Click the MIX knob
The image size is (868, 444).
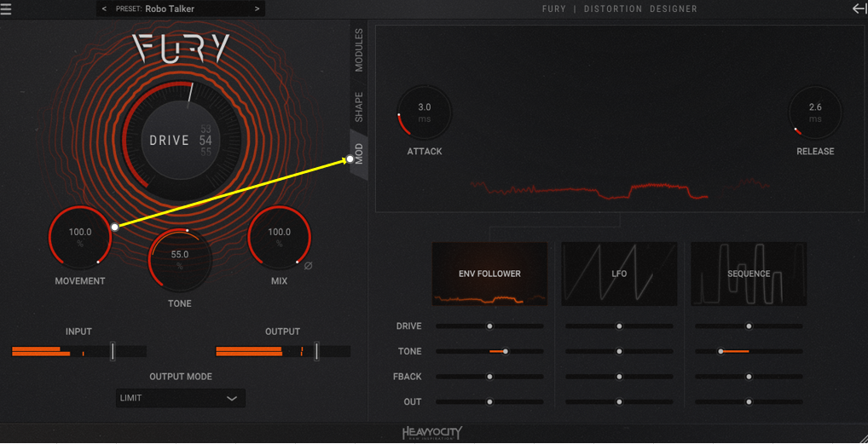[279, 238]
